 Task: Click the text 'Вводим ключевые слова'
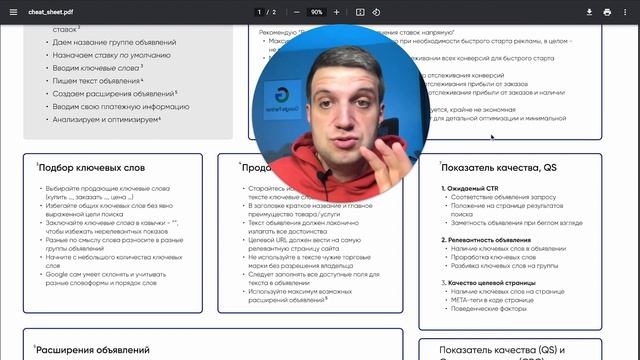click(x=96, y=68)
